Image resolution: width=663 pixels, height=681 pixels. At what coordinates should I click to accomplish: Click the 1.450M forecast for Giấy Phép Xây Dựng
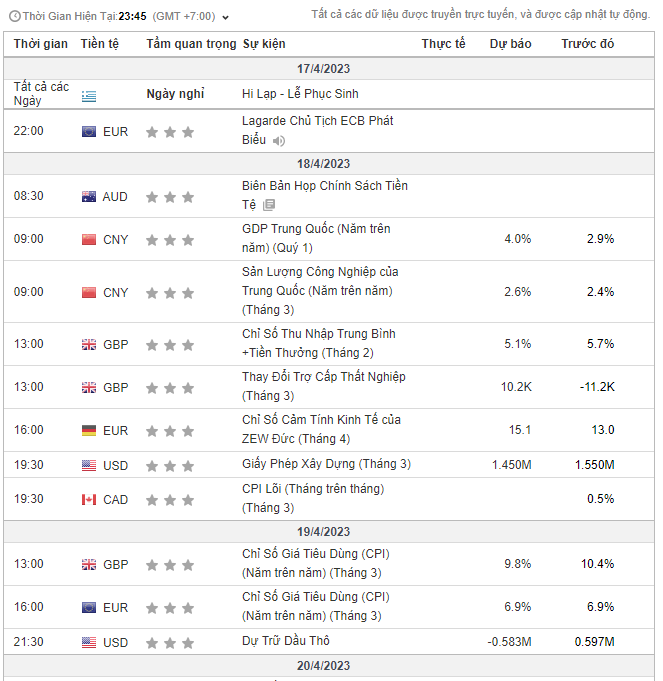click(511, 464)
